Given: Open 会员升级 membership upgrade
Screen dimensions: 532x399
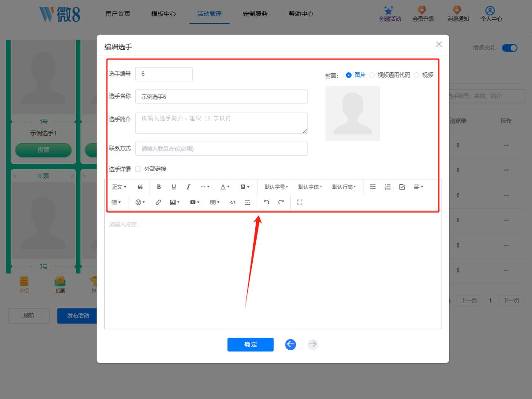Looking at the screenshot, I should pyautogui.click(x=423, y=14).
